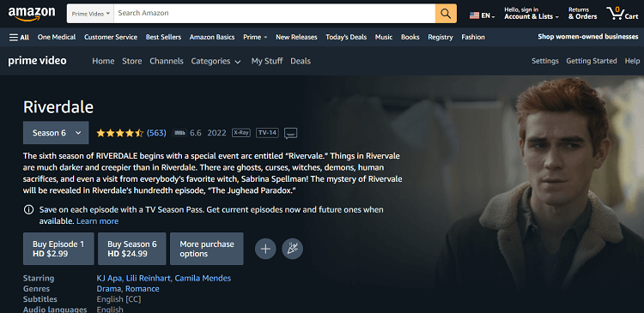Viewport: 644px width, 313px height.
Task: Buy Season 6 for $24.99
Action: click(x=132, y=249)
